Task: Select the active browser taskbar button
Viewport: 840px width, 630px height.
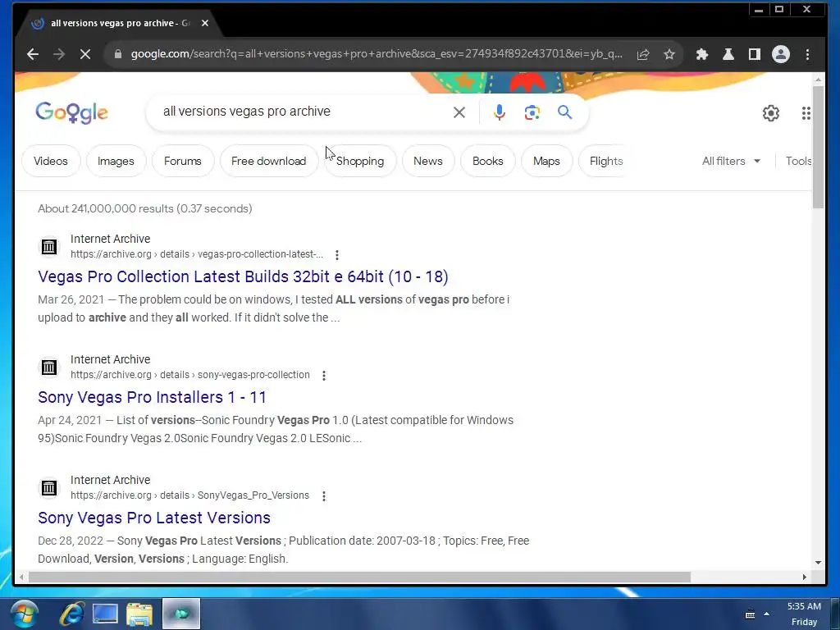Action: pos(181,614)
